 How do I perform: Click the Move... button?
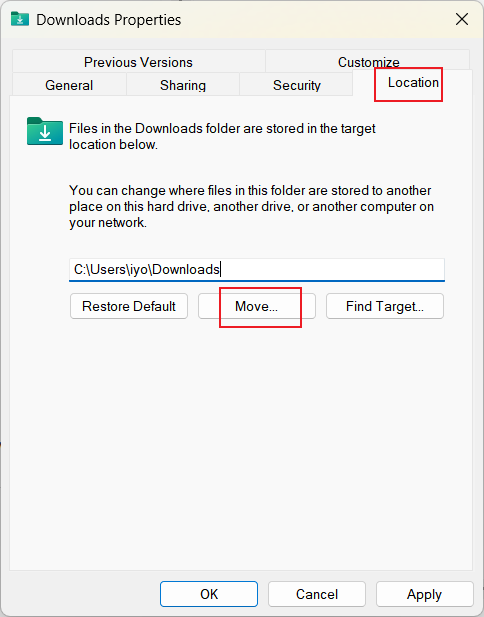[257, 306]
